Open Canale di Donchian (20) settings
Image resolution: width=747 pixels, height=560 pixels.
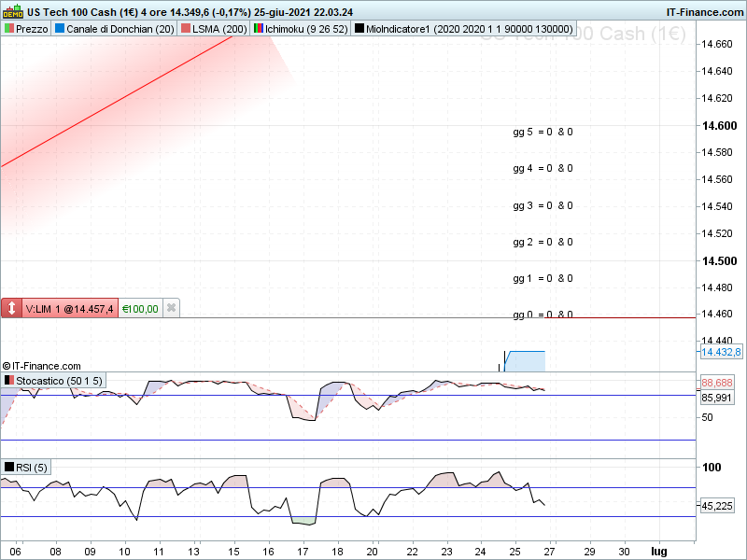120,29
